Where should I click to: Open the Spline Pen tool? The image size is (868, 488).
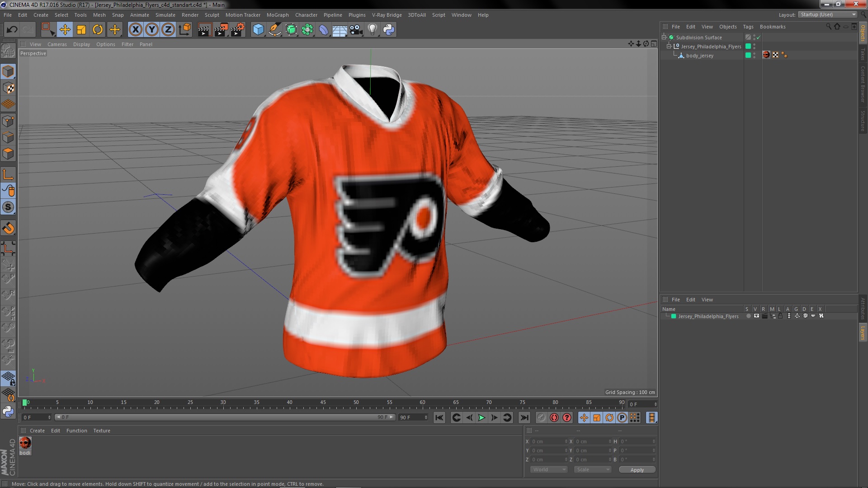[x=275, y=30]
